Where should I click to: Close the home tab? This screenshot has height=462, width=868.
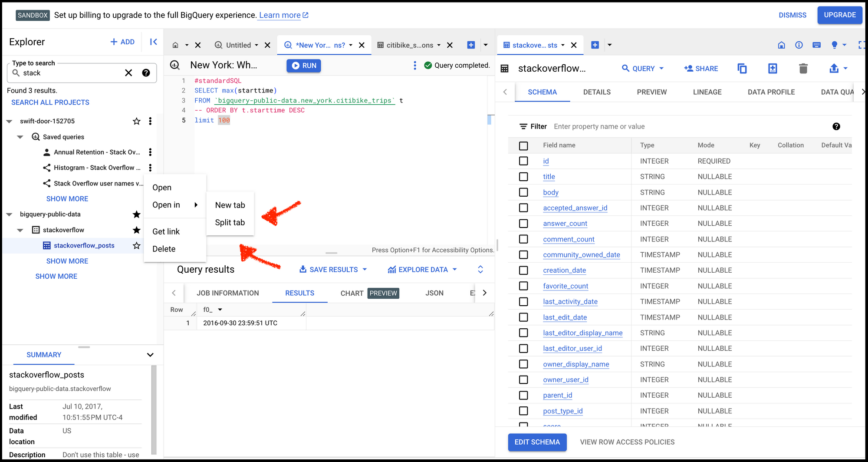pos(198,45)
